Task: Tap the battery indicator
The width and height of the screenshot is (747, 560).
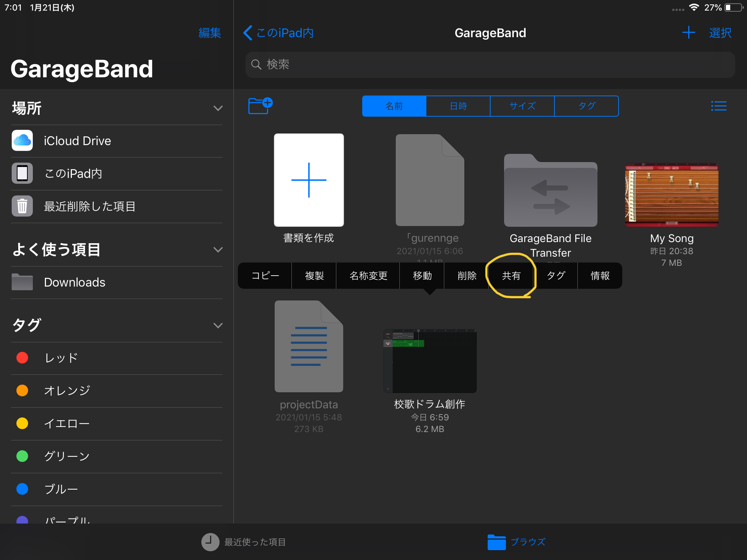Action: (734, 8)
